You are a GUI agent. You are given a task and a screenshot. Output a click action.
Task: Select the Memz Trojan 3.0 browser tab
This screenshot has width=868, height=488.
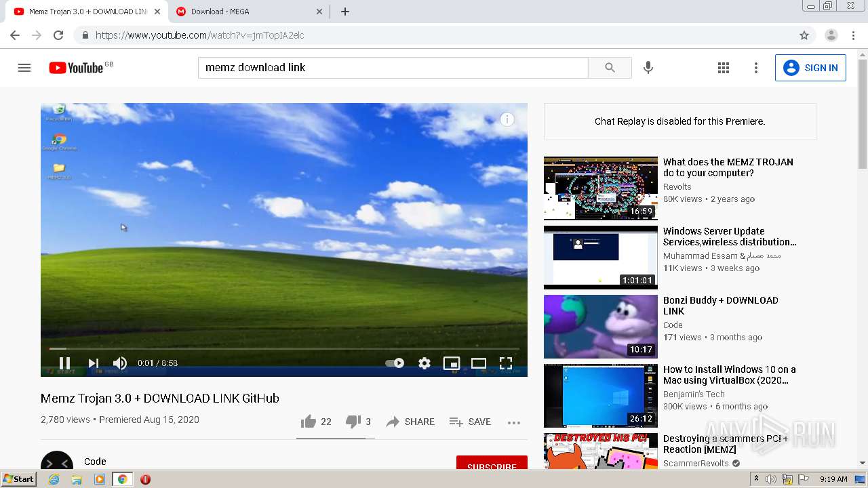(87, 12)
